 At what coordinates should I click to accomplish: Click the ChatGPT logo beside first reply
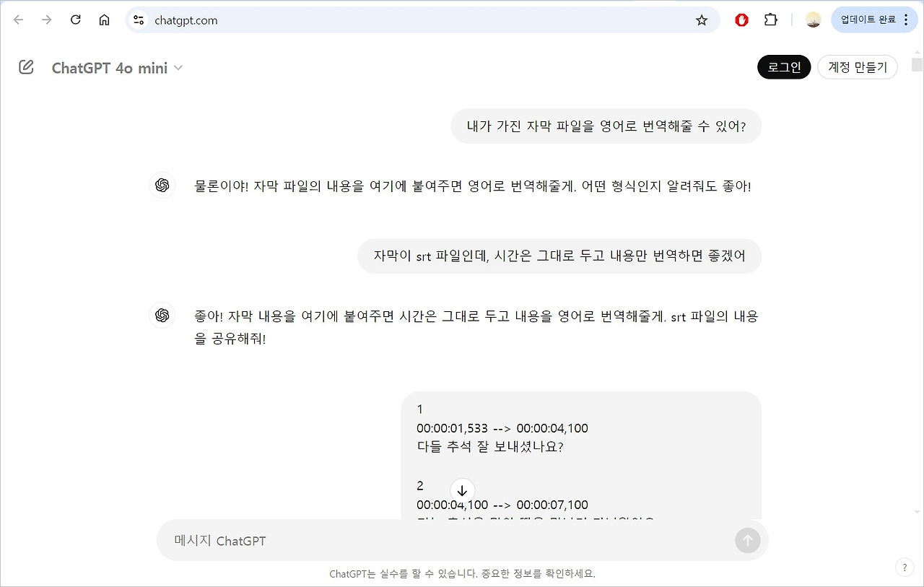(x=162, y=186)
